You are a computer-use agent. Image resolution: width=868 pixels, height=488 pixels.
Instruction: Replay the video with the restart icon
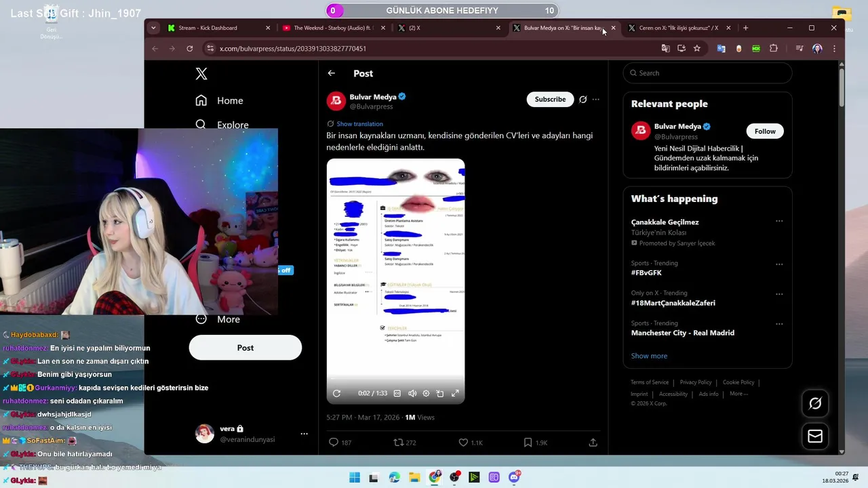point(336,393)
